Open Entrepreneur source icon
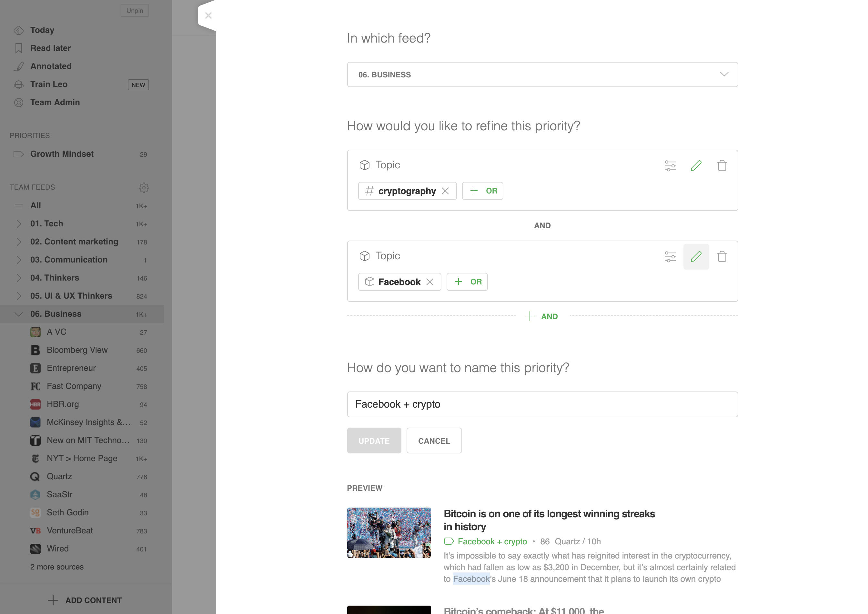 click(35, 368)
